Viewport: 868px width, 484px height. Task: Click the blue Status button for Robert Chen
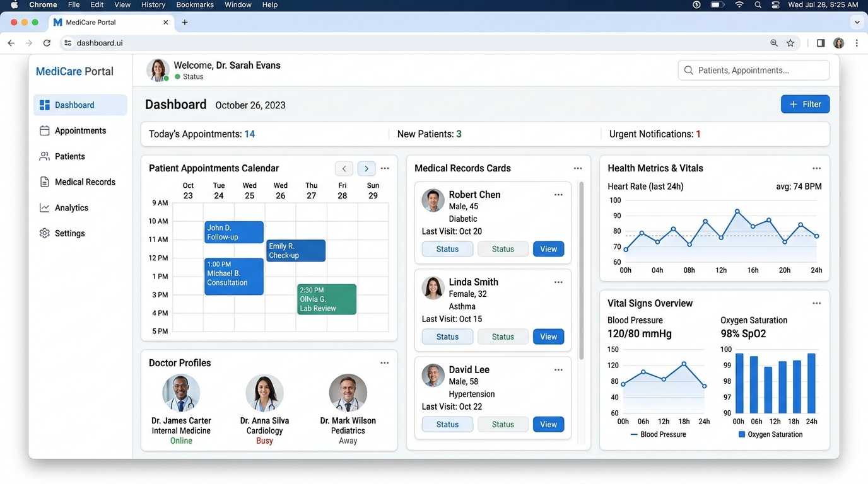[447, 249]
